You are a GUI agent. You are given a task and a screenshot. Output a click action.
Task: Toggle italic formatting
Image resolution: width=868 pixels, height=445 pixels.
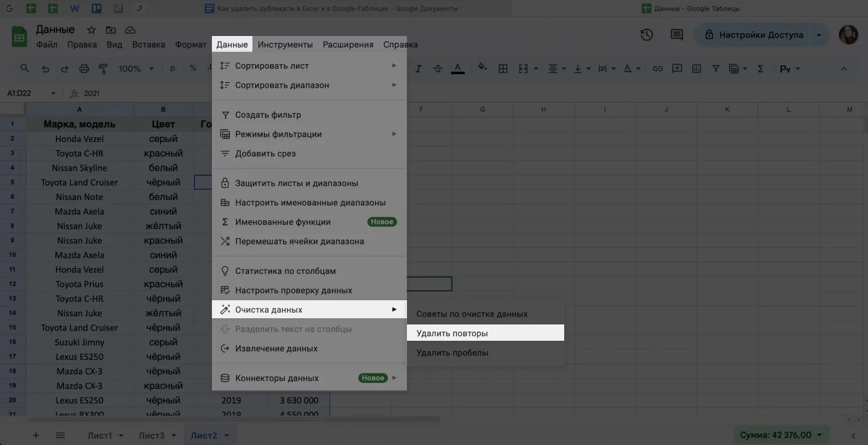[x=418, y=69]
